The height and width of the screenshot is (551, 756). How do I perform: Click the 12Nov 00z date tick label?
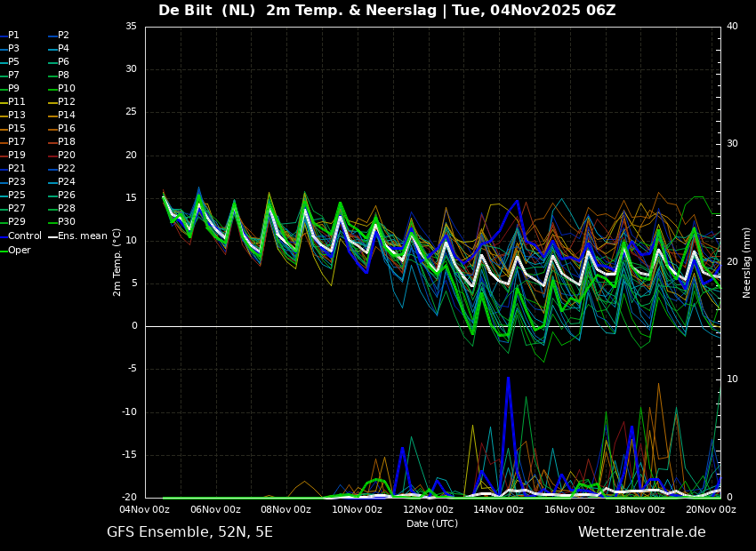pyautogui.click(x=428, y=510)
